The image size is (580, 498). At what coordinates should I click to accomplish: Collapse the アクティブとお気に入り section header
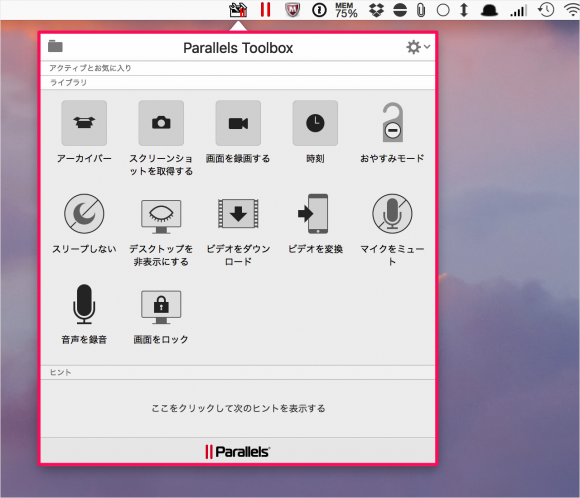pos(238,68)
